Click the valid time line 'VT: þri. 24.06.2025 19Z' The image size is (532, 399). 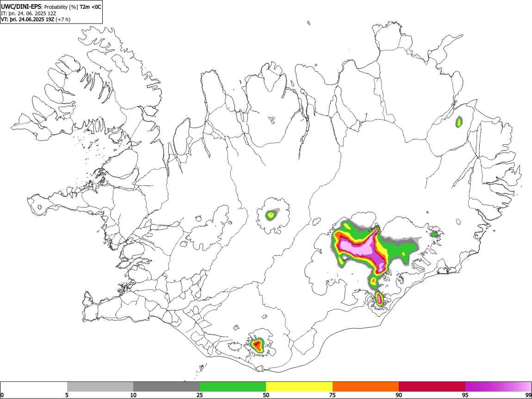click(x=27, y=20)
